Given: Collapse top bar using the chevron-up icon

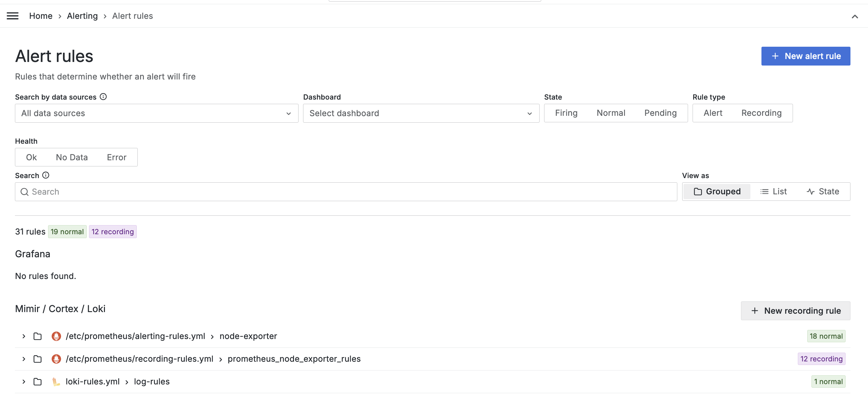Looking at the screenshot, I should click(855, 17).
